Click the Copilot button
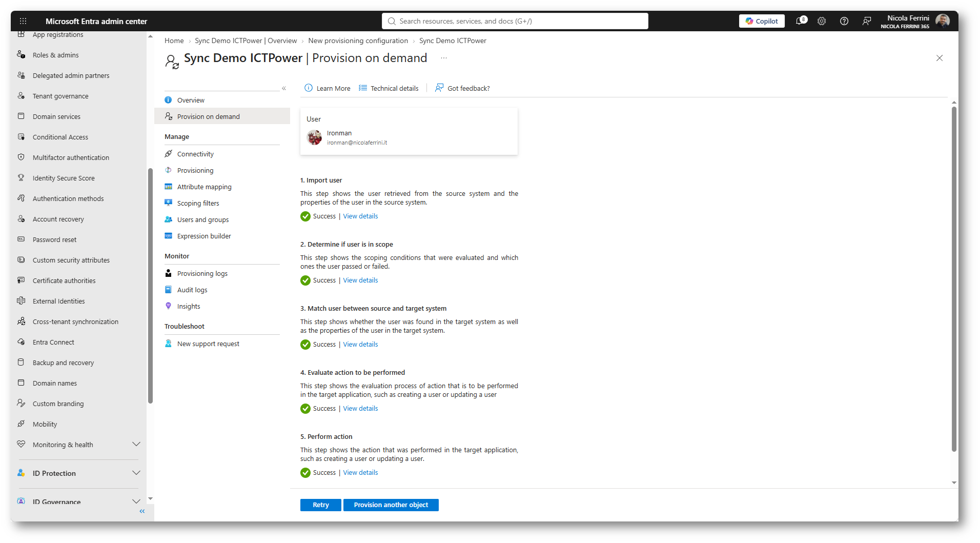This screenshot has height=543, width=980. pos(762,21)
